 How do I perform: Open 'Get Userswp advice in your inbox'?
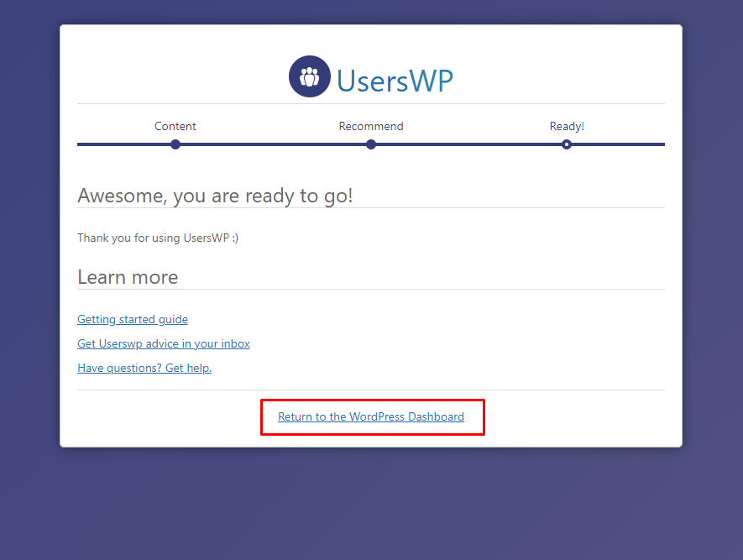tap(164, 343)
